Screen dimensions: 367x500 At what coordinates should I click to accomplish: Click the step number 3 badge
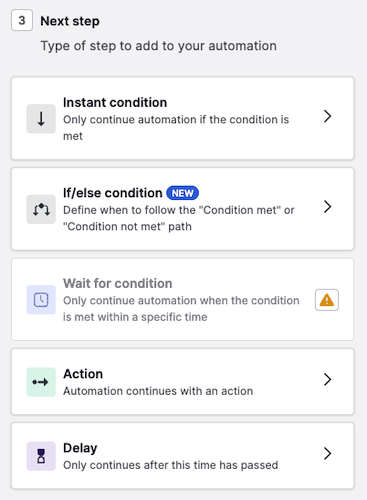(22, 20)
